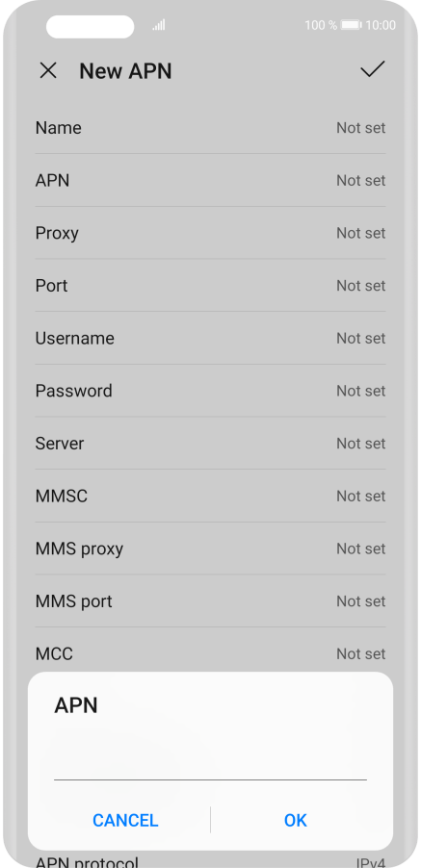421x868 pixels.
Task: Tap the 10:00 clock in status bar
Action: [382, 25]
